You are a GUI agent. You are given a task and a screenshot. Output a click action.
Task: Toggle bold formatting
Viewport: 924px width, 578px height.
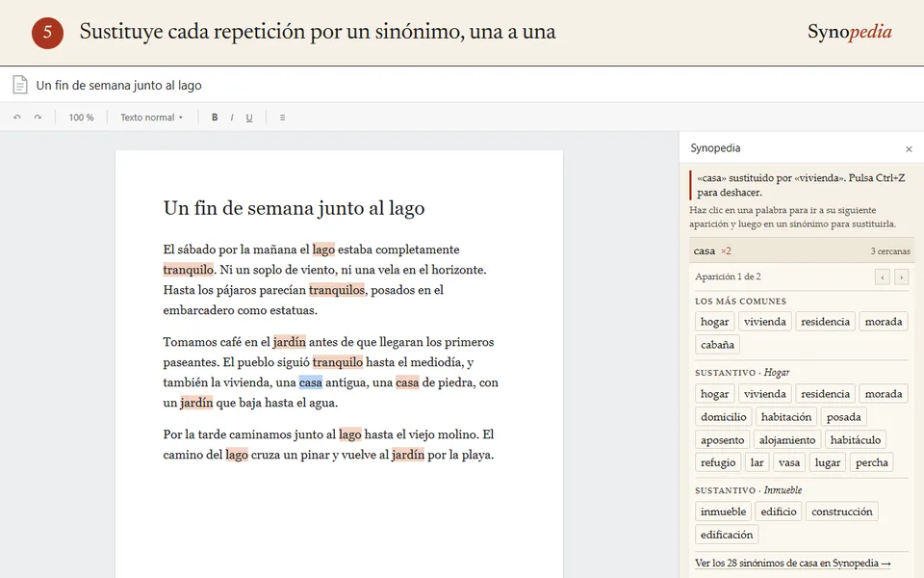click(x=215, y=118)
